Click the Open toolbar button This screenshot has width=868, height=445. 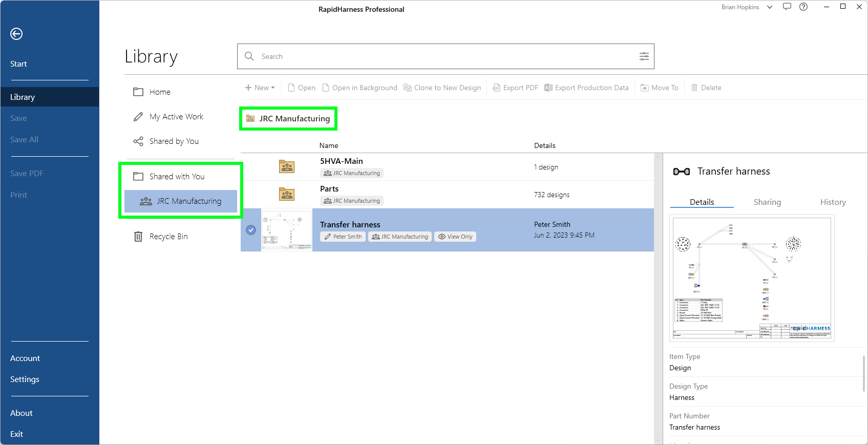(x=302, y=88)
